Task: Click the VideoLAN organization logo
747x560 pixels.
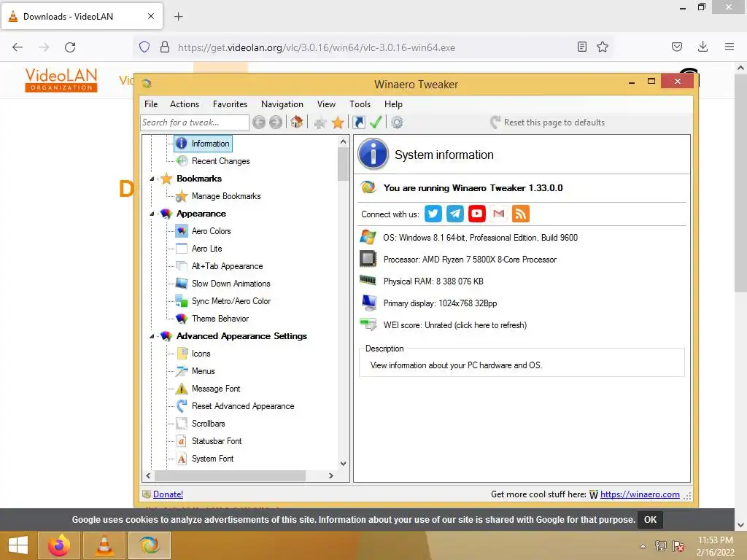Action: pos(61,79)
